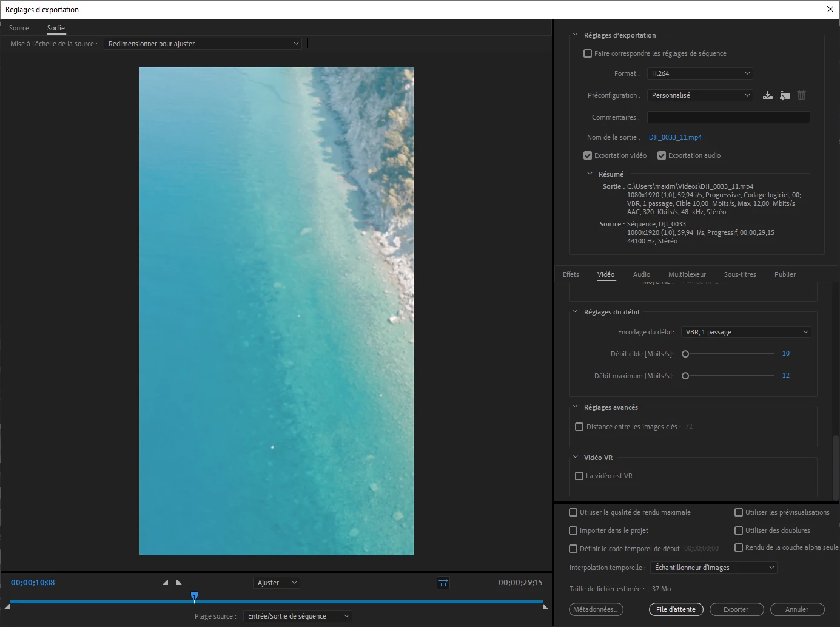Viewport: 840px width, 627px height.
Task: Set In point triangle marker
Action: point(165,583)
